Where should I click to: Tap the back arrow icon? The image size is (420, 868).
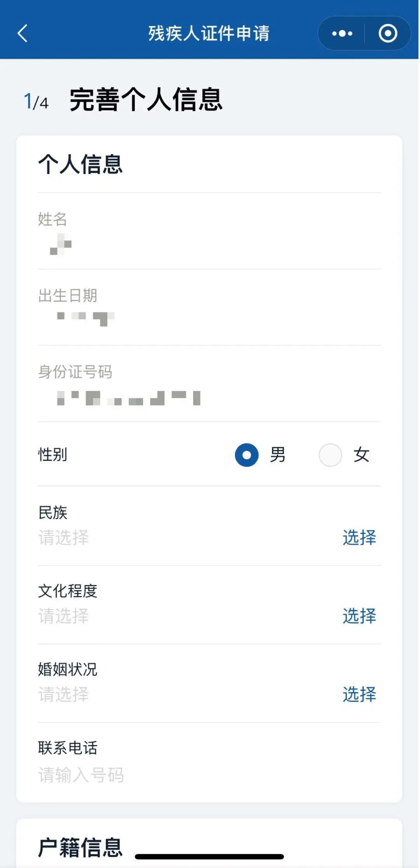[23, 33]
